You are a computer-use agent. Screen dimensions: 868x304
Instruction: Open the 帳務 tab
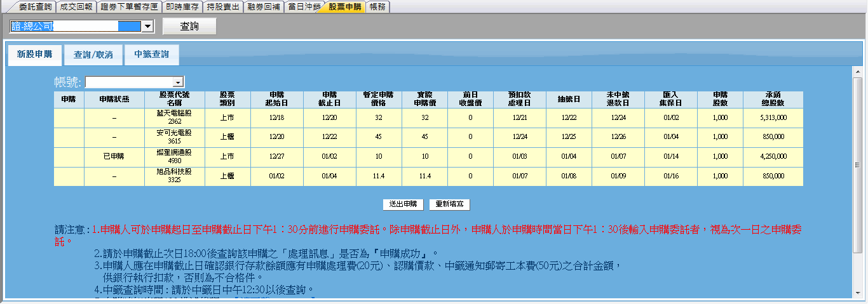tap(377, 7)
